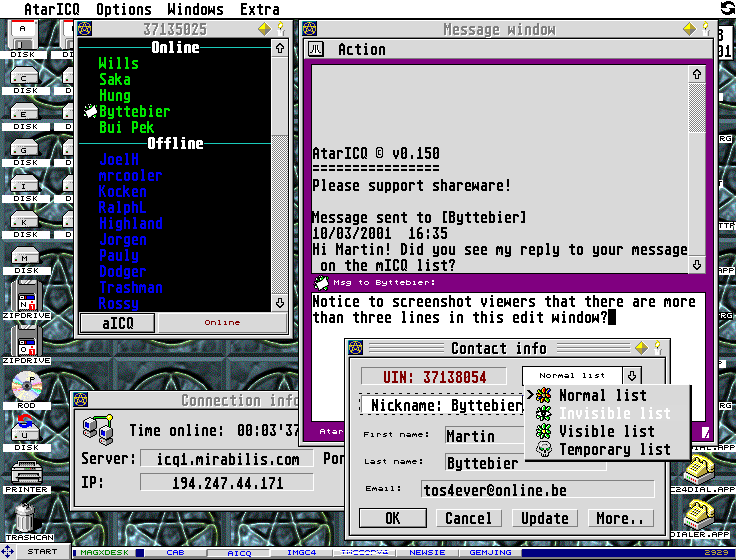Click the smiley icon at the Connection info window corner
736x560 pixels.
point(81,400)
